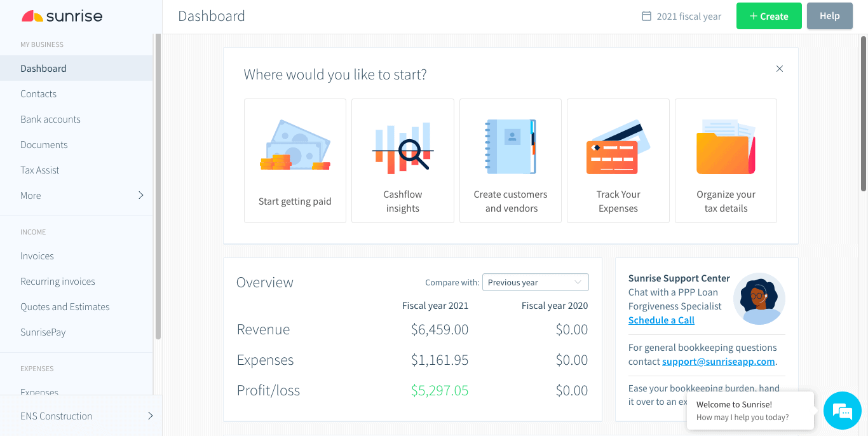This screenshot has width=868, height=436.
Task: Click the sidebar vertical scrollbar
Action: (158, 187)
